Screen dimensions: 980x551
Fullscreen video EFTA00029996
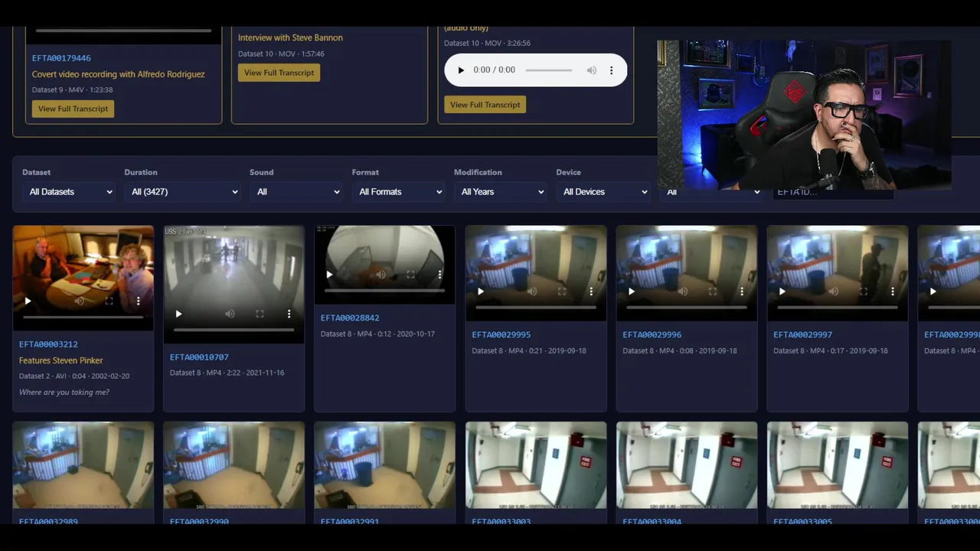(x=713, y=292)
